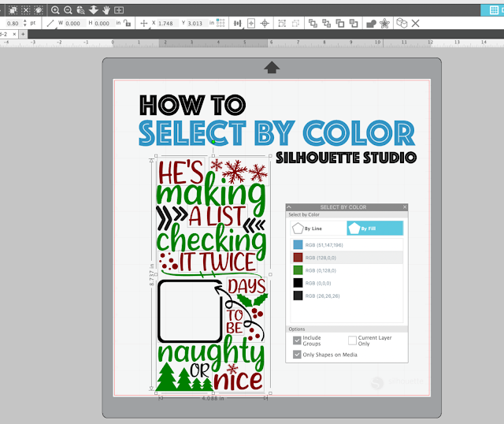The image size is (504, 424).
Task: Collapse the Select by Color panel
Action: (x=289, y=206)
